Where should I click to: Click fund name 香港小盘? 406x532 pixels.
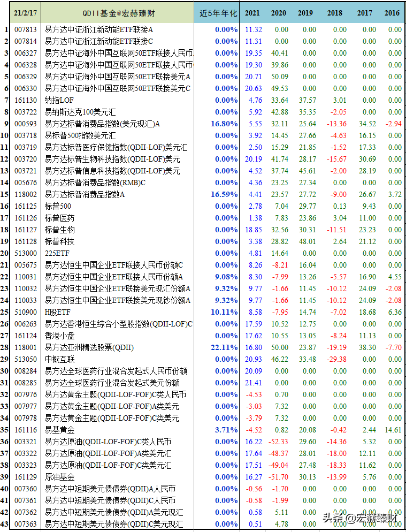tap(59, 336)
